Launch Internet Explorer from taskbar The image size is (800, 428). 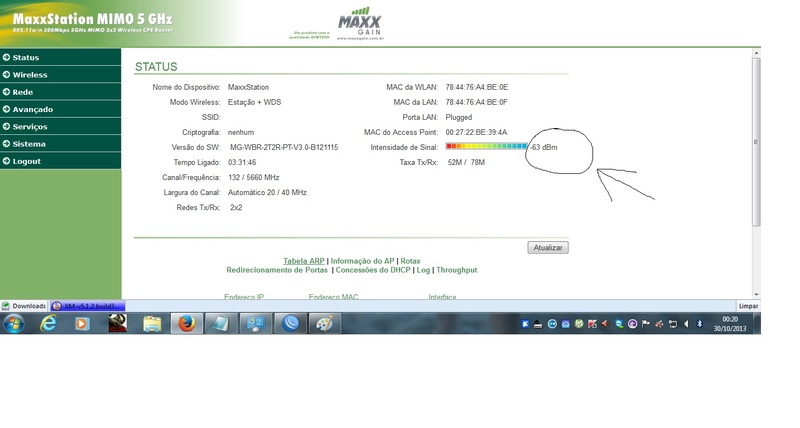[48, 323]
